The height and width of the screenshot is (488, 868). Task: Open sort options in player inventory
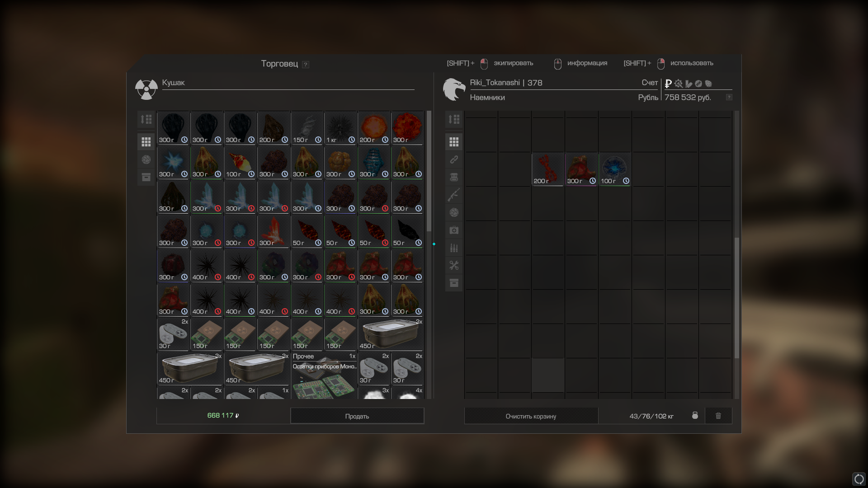(x=454, y=119)
